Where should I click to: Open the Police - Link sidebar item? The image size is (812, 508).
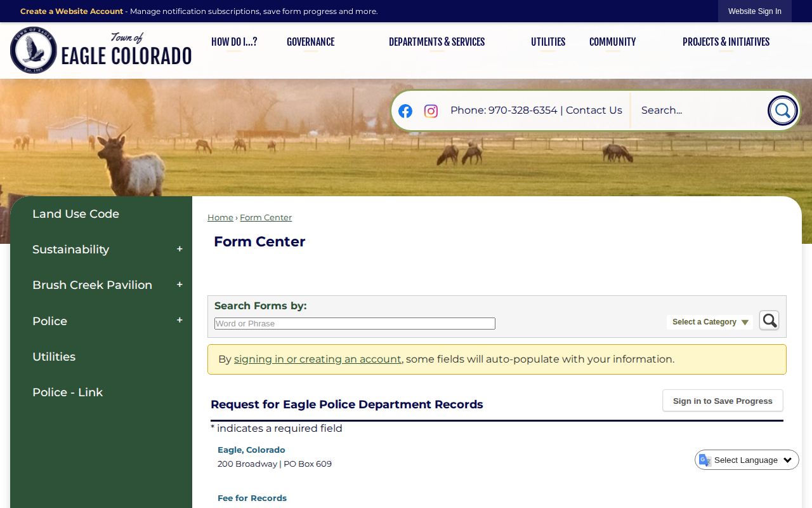pyautogui.click(x=67, y=392)
